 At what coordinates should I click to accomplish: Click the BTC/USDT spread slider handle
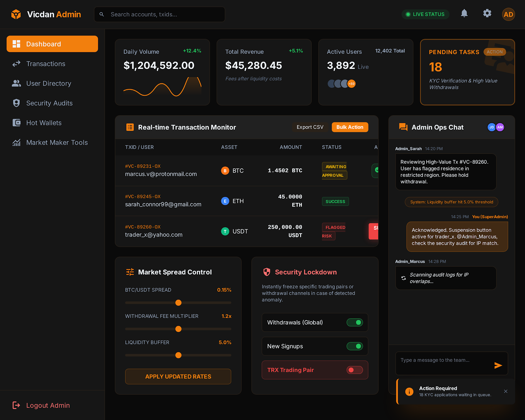(x=178, y=303)
